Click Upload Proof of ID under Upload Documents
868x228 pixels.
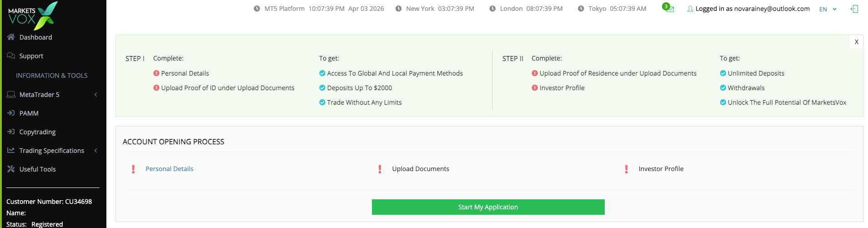click(228, 88)
